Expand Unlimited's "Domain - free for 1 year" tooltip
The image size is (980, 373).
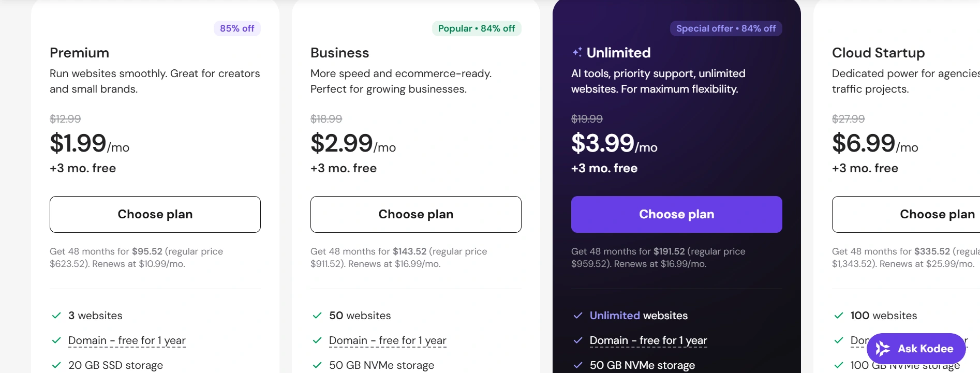click(649, 340)
